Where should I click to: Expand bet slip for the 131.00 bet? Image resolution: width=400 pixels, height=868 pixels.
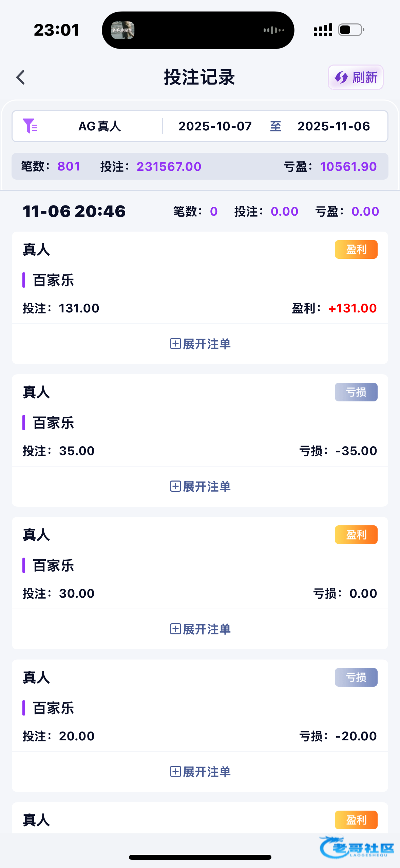tap(200, 344)
